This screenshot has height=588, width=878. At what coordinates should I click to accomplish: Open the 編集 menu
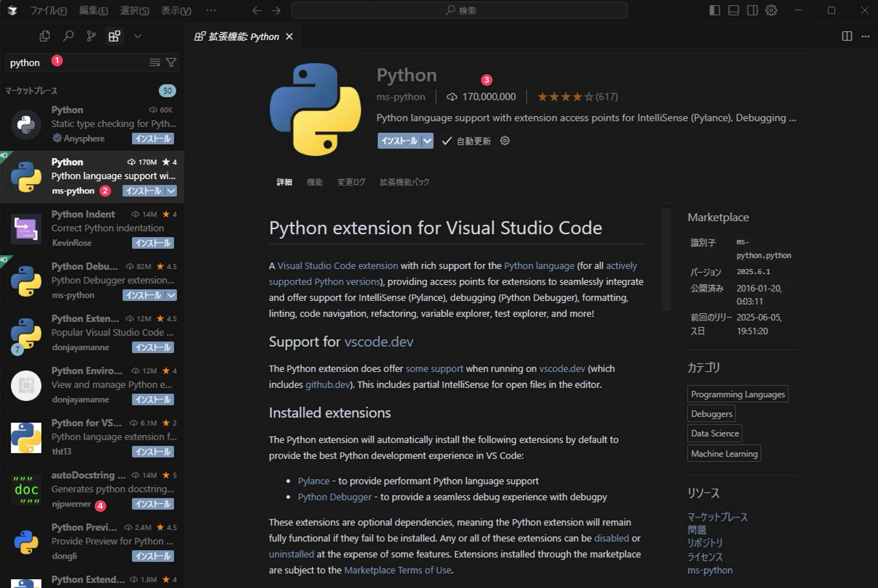coord(94,11)
